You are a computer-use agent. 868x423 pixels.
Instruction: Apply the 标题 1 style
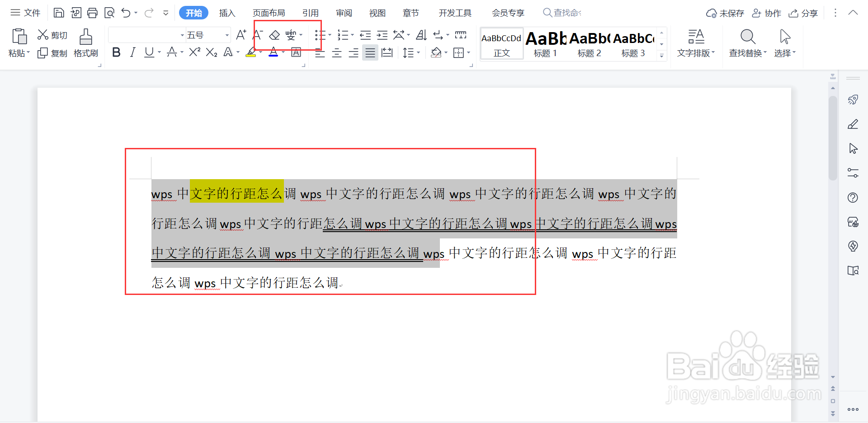click(545, 44)
